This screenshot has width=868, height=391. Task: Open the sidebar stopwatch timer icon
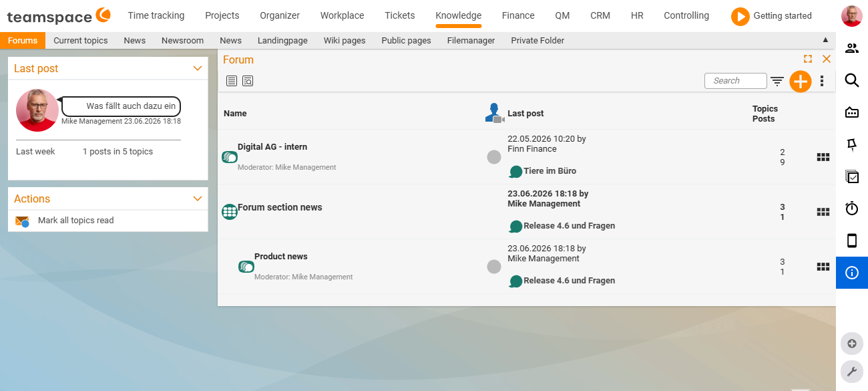[851, 209]
